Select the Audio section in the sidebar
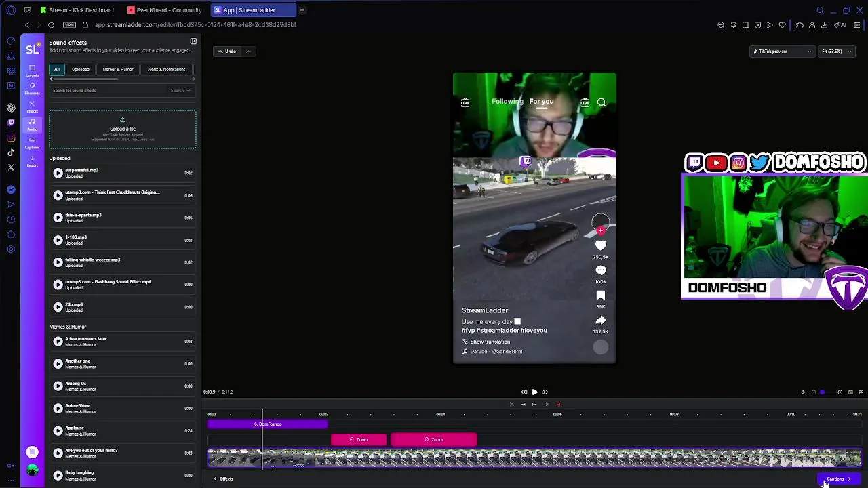868x488 pixels. pyautogui.click(x=32, y=125)
